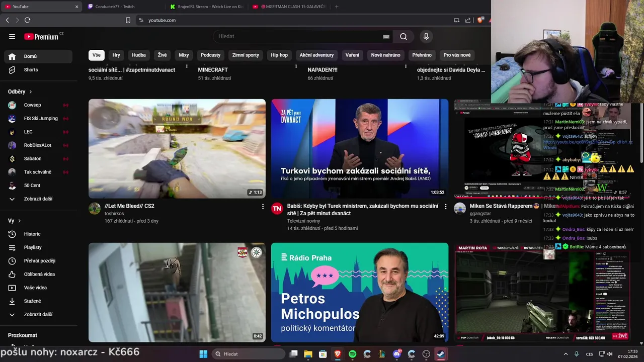Open the FIS Ski Jumping subscription
The height and width of the screenshot is (362, 644).
[38, 119]
